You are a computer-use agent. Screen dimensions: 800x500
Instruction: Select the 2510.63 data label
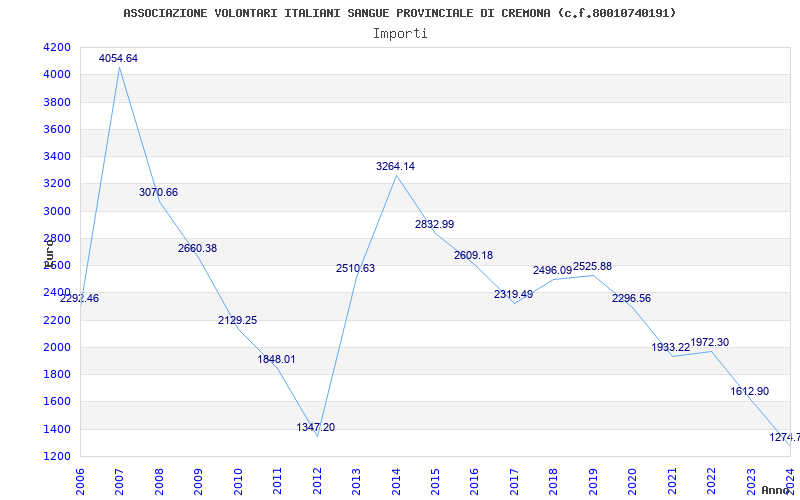[x=355, y=268]
